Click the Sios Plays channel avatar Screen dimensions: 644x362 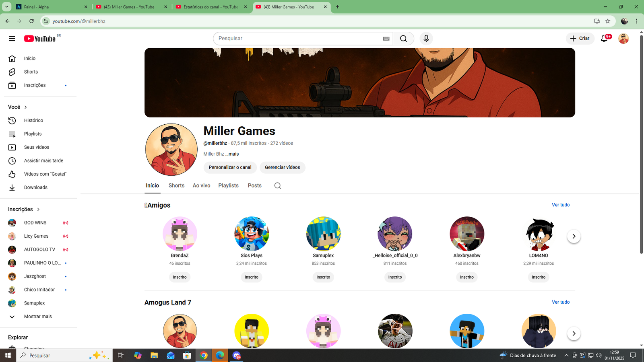point(252,234)
